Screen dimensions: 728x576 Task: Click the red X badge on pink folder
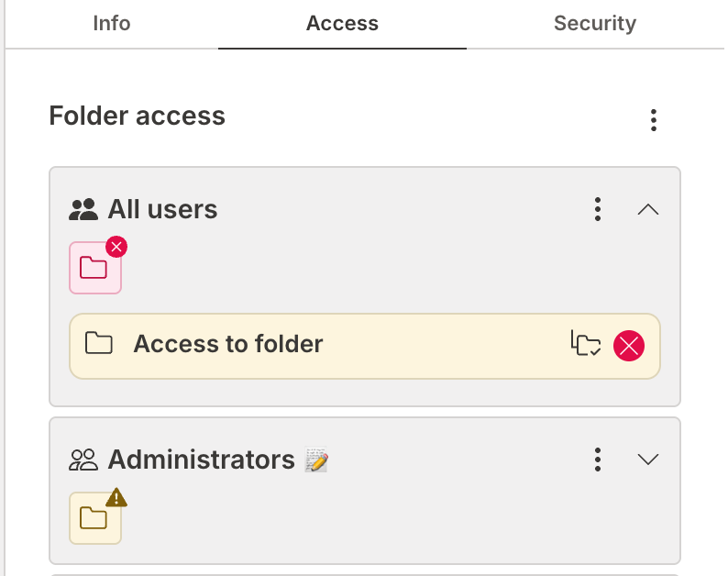tap(116, 247)
